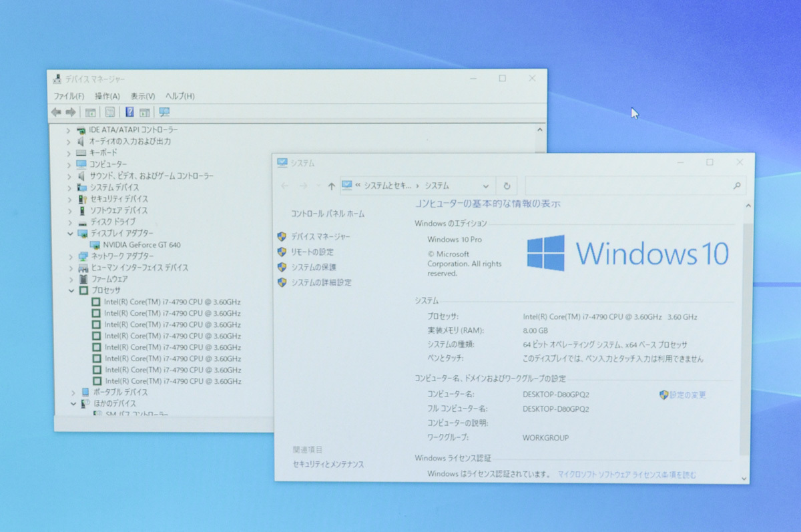Click the scroll-up arrow in Device Manager
Viewport: 801px width, 532px height.
tap(539, 131)
